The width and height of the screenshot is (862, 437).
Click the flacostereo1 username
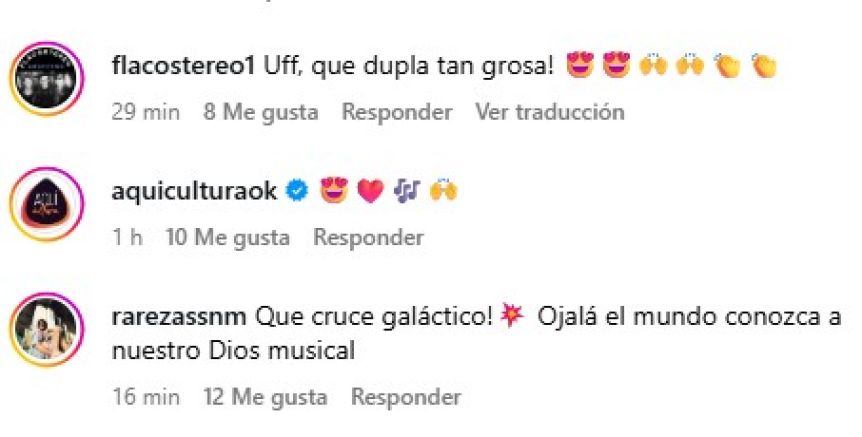pyautogui.click(x=183, y=67)
